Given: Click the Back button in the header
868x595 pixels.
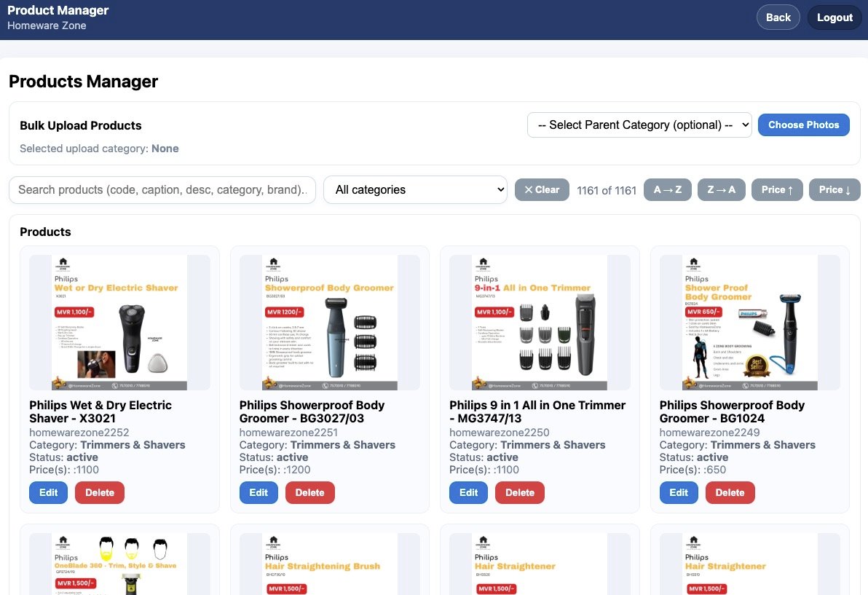Looking at the screenshot, I should point(778,17).
